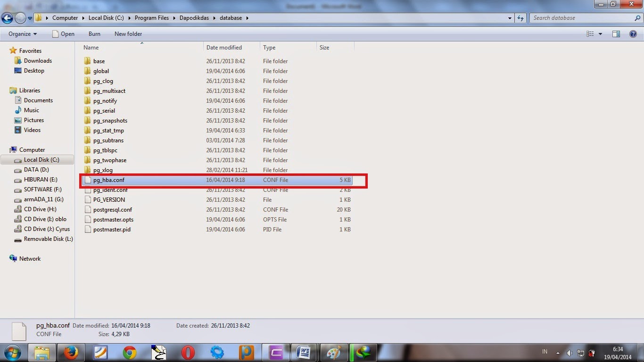644x362 pixels.
Task: Click the folder icon next to pg_multixact
Action: [87, 91]
